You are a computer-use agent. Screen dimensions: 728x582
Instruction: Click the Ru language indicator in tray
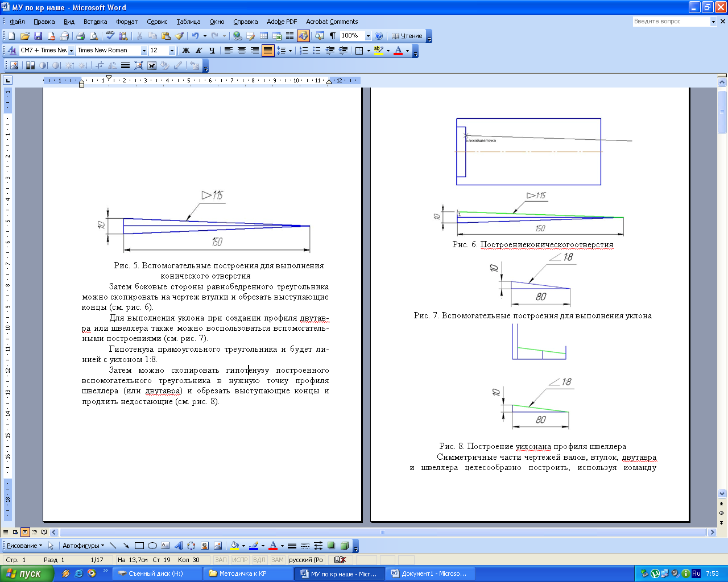(696, 573)
